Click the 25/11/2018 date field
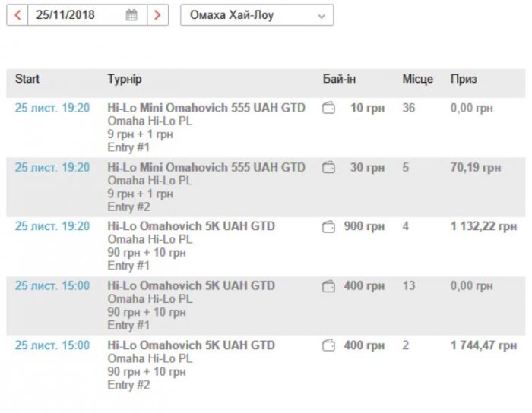This screenshot has width=532, height=413. tap(76, 15)
